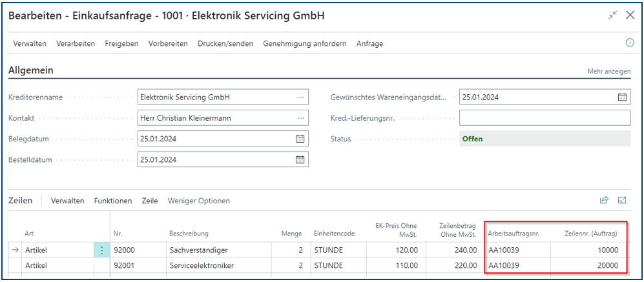Viewport: 644px width, 282px height.
Task: Open the Zeile lines menu
Action: pos(149,201)
